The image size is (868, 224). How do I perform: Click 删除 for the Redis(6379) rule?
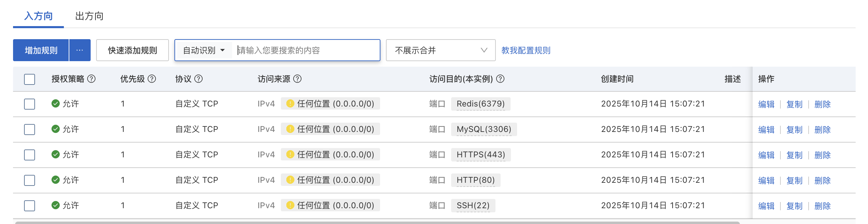click(x=823, y=104)
